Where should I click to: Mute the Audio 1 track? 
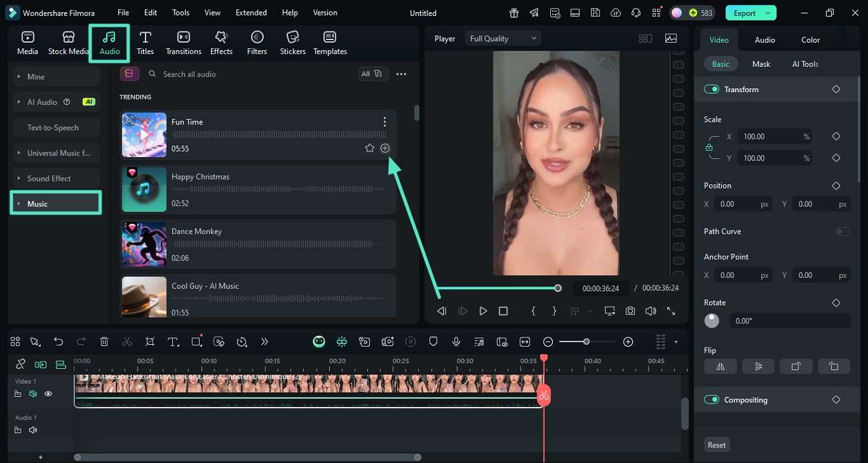point(33,430)
